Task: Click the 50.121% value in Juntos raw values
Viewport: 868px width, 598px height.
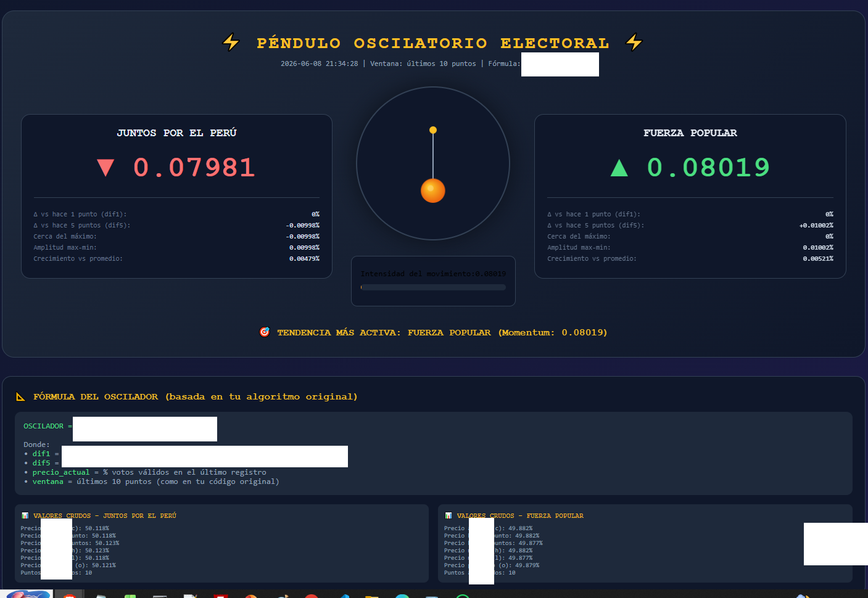Action: (104, 565)
